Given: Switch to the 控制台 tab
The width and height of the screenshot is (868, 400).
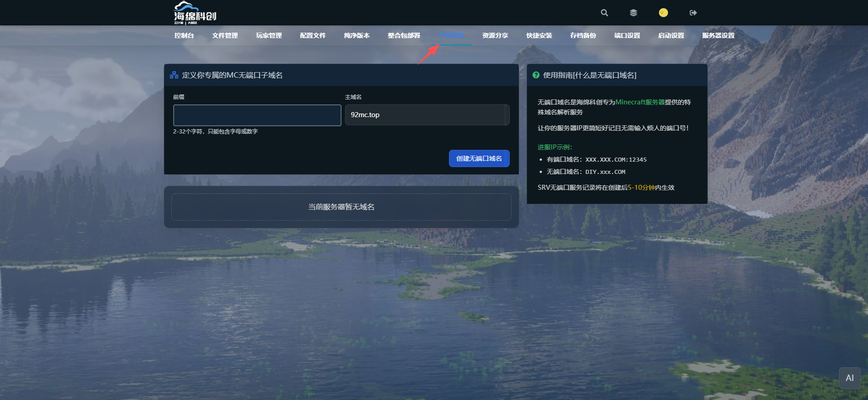Looking at the screenshot, I should coord(184,35).
